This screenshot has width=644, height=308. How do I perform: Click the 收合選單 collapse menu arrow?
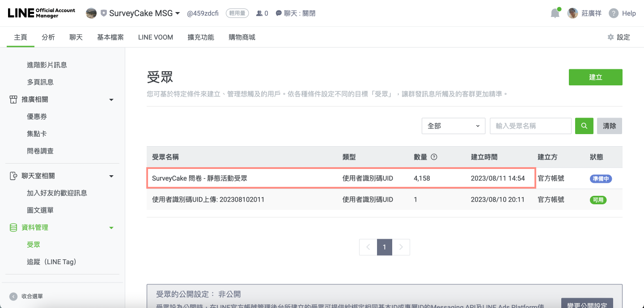click(x=13, y=296)
